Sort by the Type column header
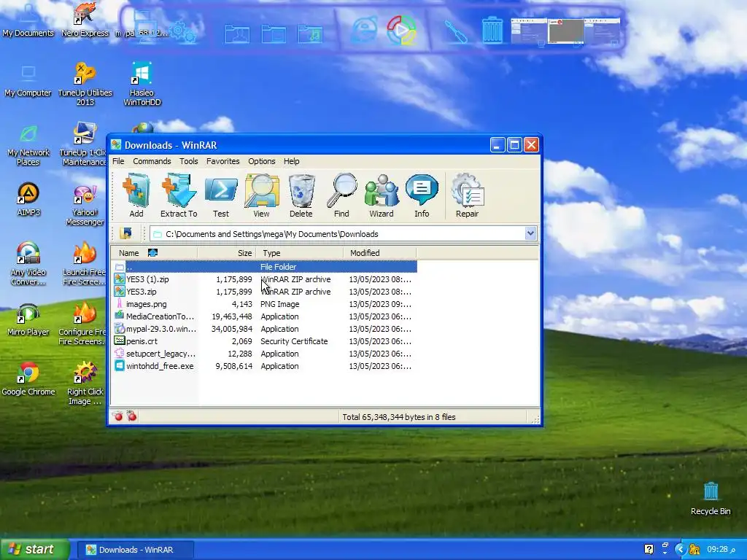 tap(300, 253)
